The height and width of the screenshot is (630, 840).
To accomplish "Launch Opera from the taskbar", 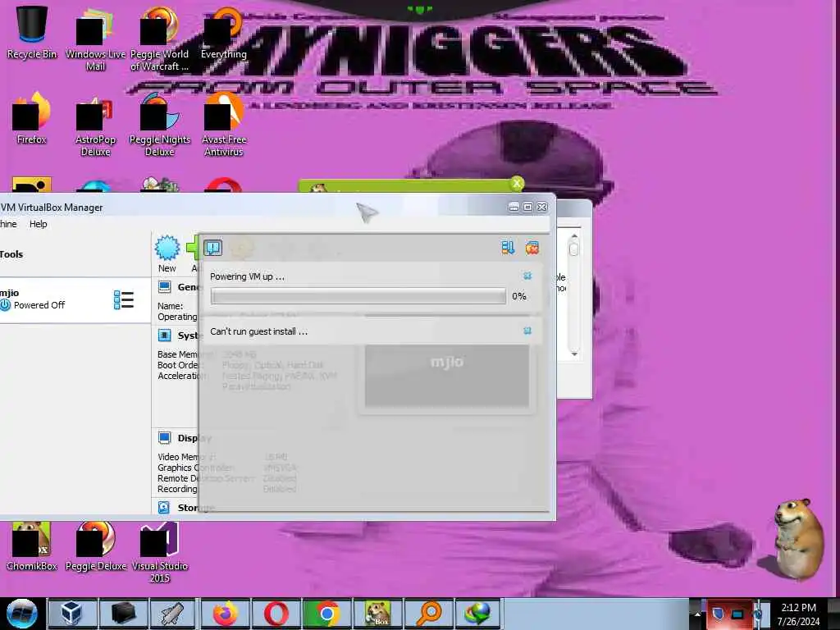I will click(x=276, y=614).
